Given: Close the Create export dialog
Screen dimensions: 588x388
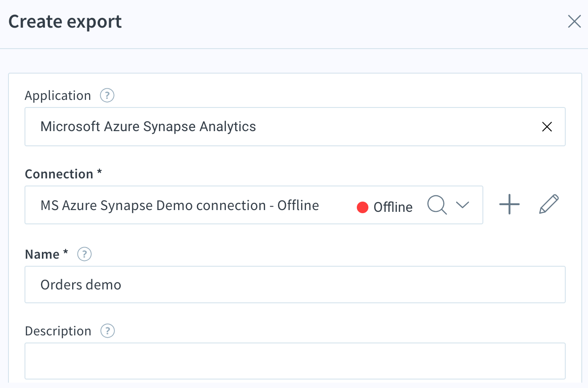Looking at the screenshot, I should tap(574, 21).
